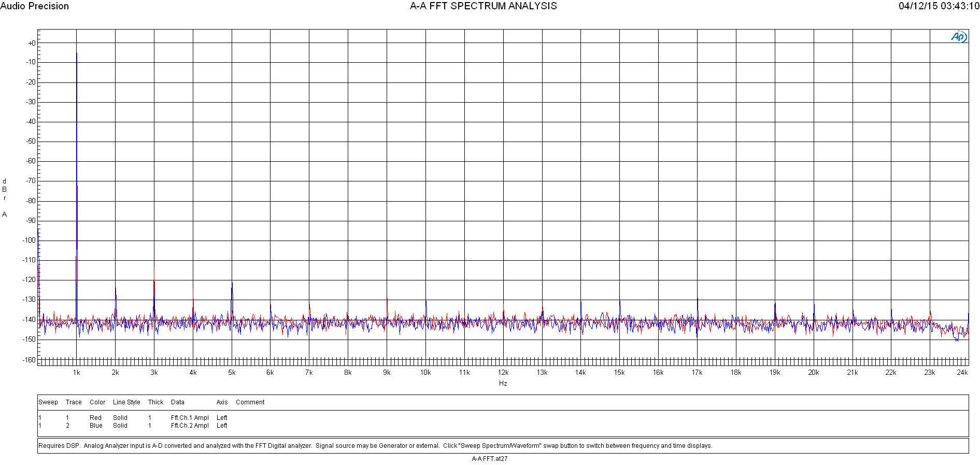980x465 pixels.
Task: Click the AP logo icon in graph corner
Action: tap(959, 37)
